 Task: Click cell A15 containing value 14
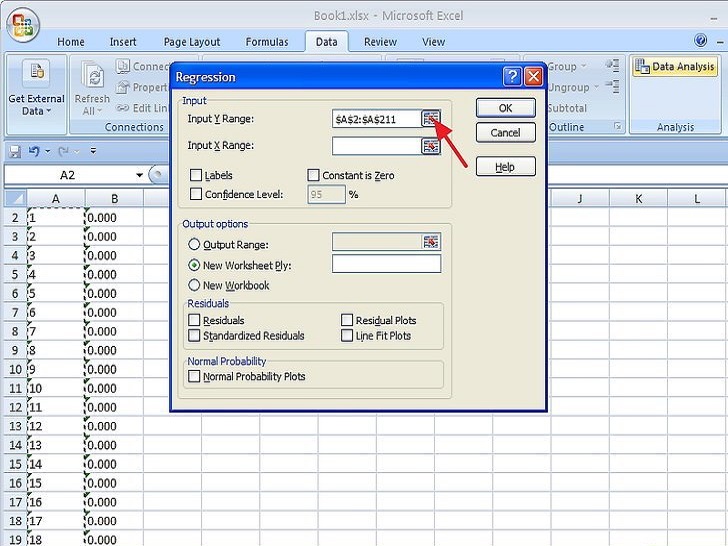click(56, 464)
